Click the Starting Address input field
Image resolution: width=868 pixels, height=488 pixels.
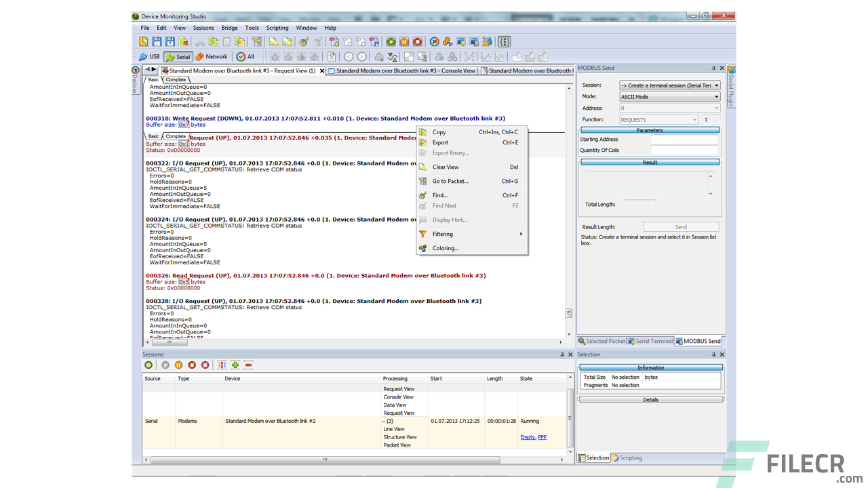[684, 140]
